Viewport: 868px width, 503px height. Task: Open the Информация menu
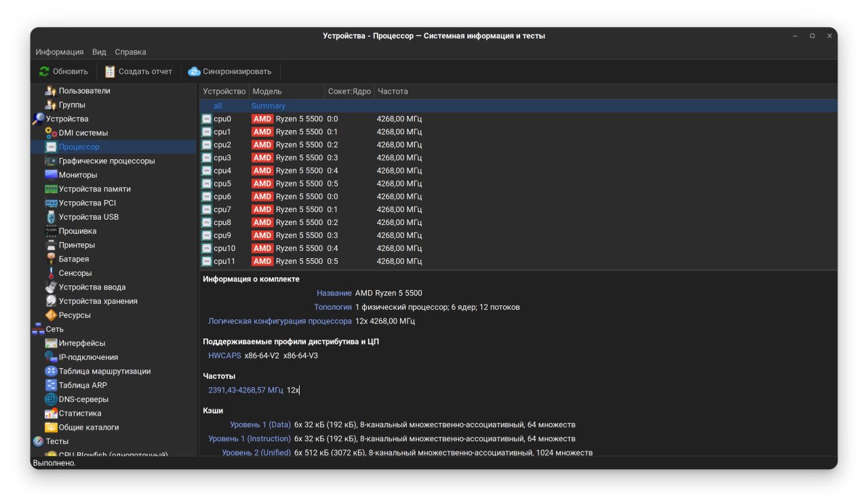[x=60, y=52]
